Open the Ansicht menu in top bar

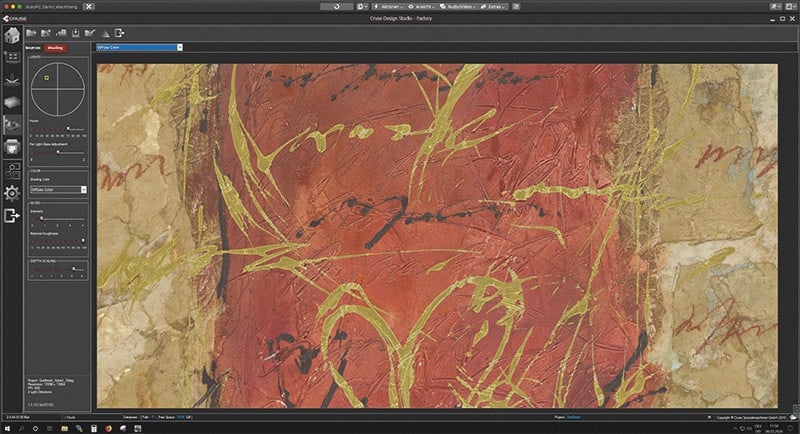422,7
